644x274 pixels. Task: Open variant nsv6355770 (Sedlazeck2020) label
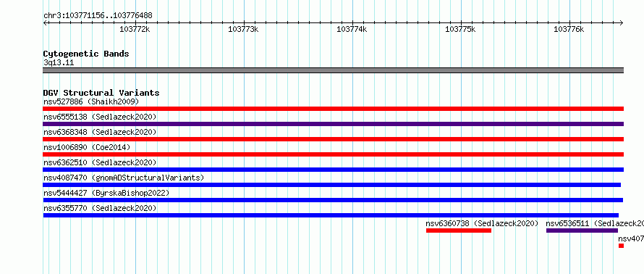click(100, 208)
